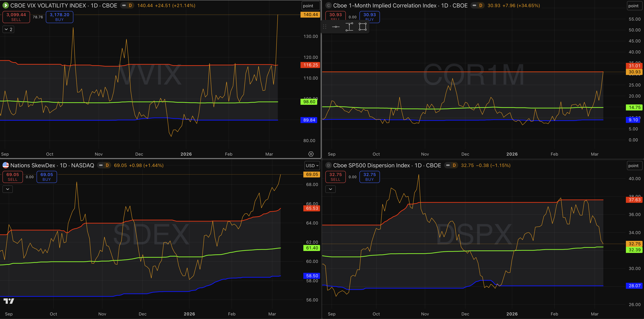Click the 69.05 BUY button on SkewDex chart

coord(47,177)
